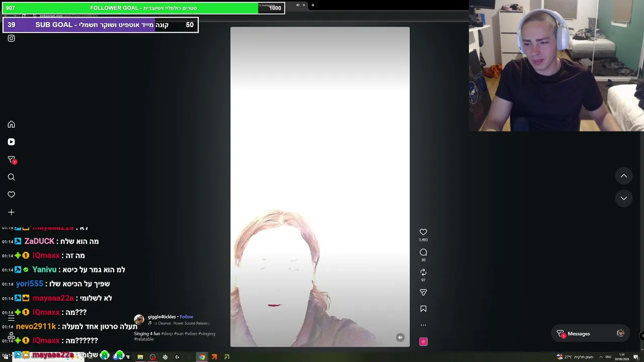This screenshot has height=362, width=644.
Task: Go to Home in Instagram sidebar
Action: [11, 124]
